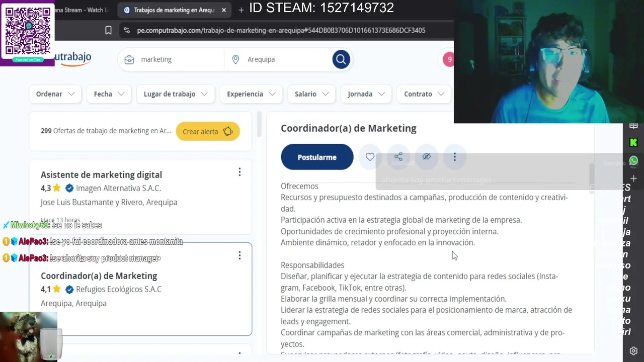Open the Fecha filter dropdown
The width and height of the screenshot is (644, 362).
[109, 94]
